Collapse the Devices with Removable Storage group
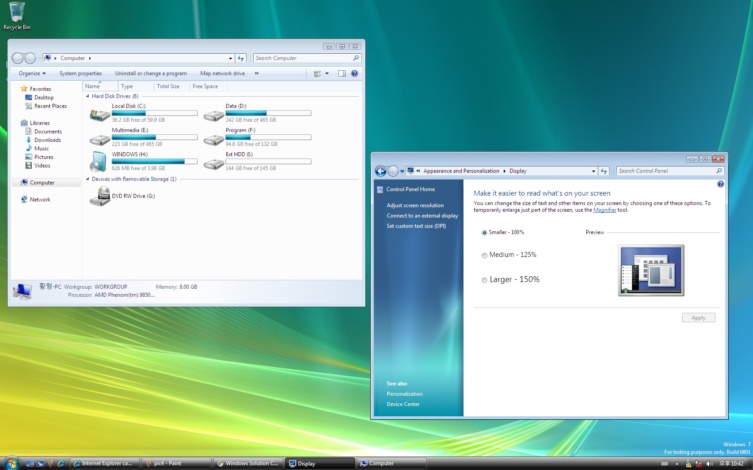The image size is (753, 470). click(x=87, y=179)
